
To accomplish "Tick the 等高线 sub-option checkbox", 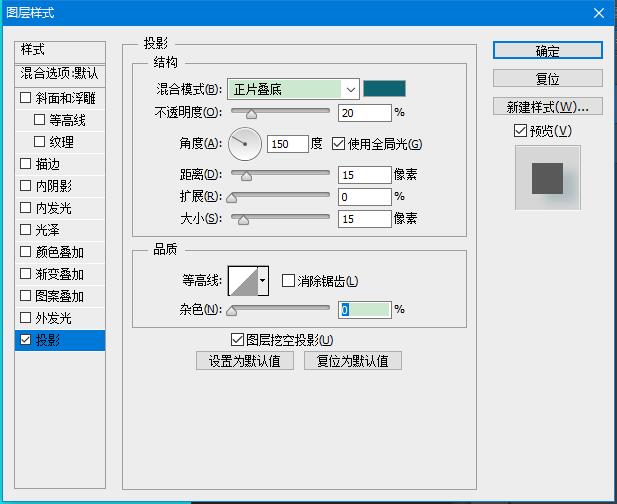I will click(39, 120).
